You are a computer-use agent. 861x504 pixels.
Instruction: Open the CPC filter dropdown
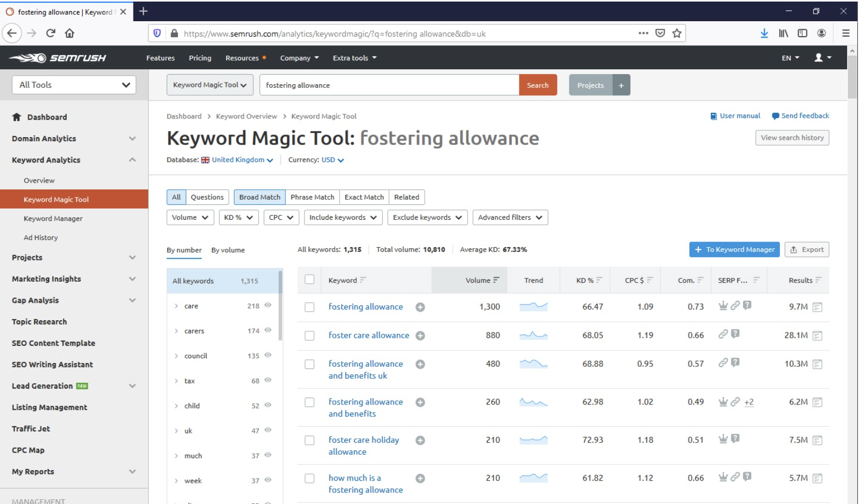[x=281, y=218]
